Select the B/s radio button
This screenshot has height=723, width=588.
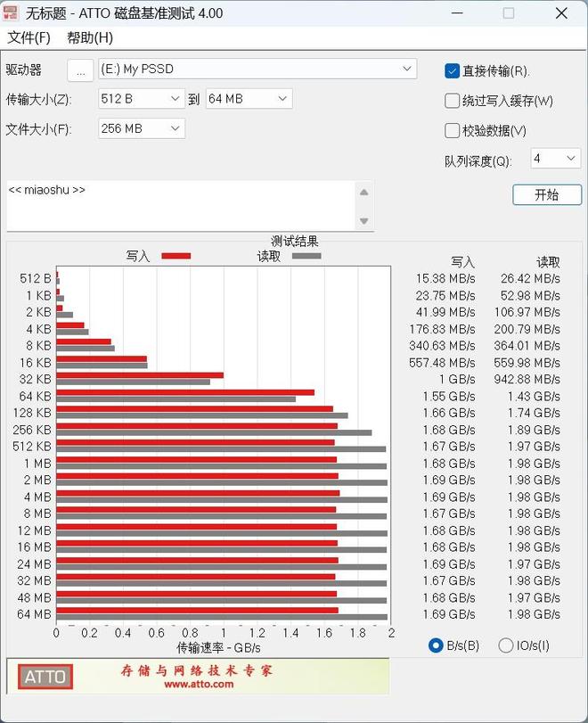pos(437,645)
